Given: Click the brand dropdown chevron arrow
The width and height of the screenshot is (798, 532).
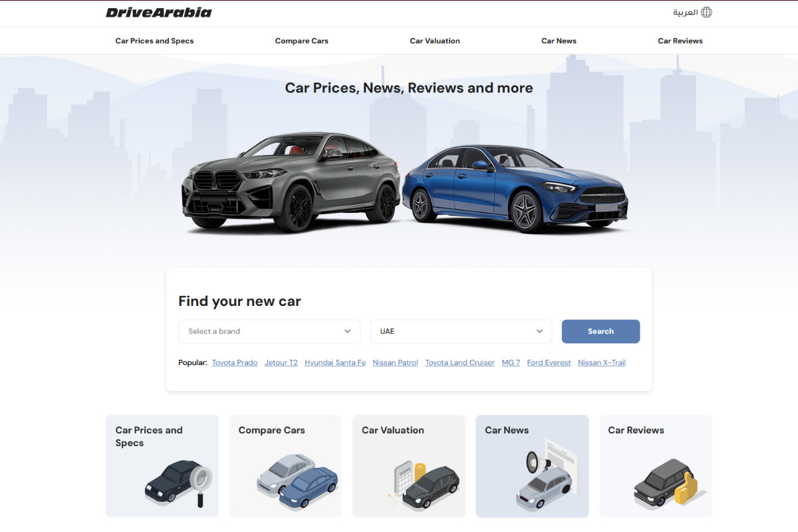Looking at the screenshot, I should click(x=347, y=331).
